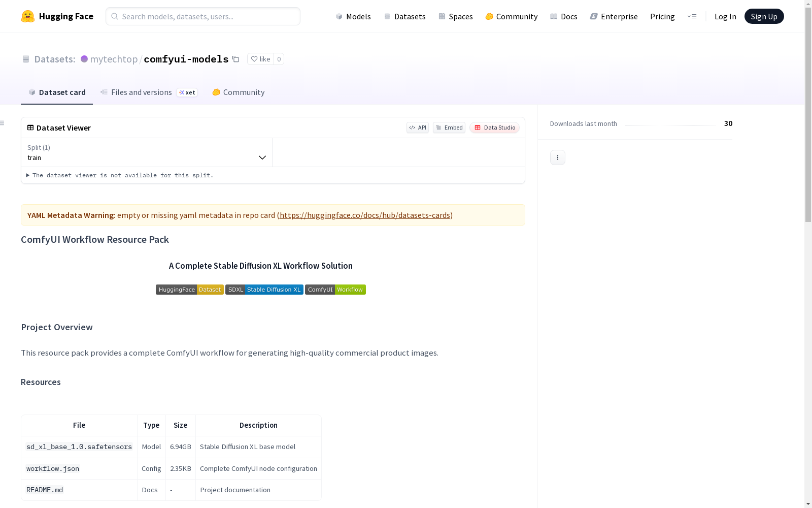Click the 6.94GB size cell
This screenshot has width=812, height=508.
click(x=181, y=447)
